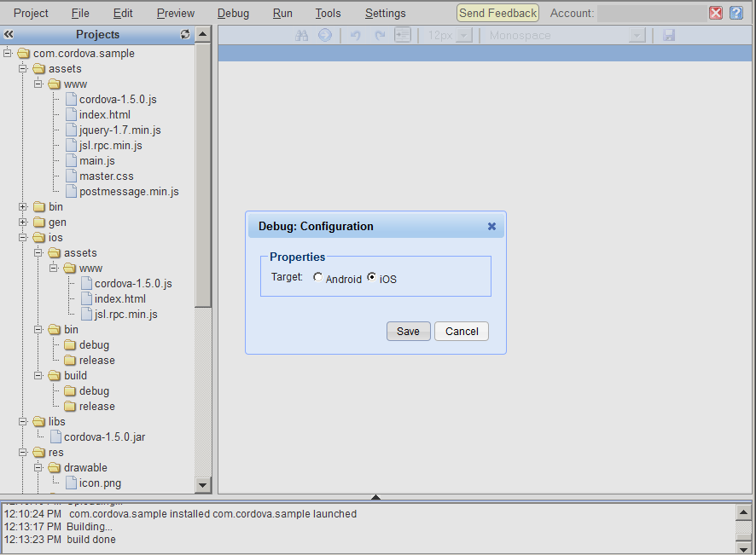This screenshot has height=555, width=756.
Task: Select jquery-1.7.min.js in tree
Action: click(120, 130)
